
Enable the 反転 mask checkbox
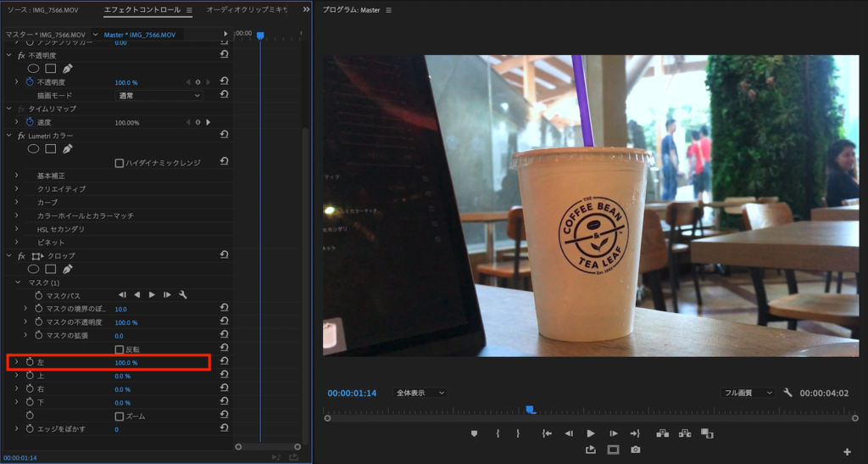(119, 349)
